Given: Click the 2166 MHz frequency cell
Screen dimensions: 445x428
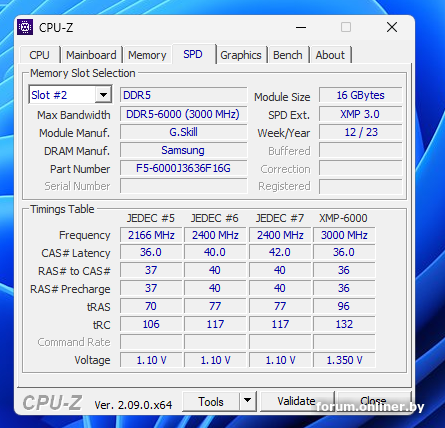Looking at the screenshot, I should [x=151, y=235].
